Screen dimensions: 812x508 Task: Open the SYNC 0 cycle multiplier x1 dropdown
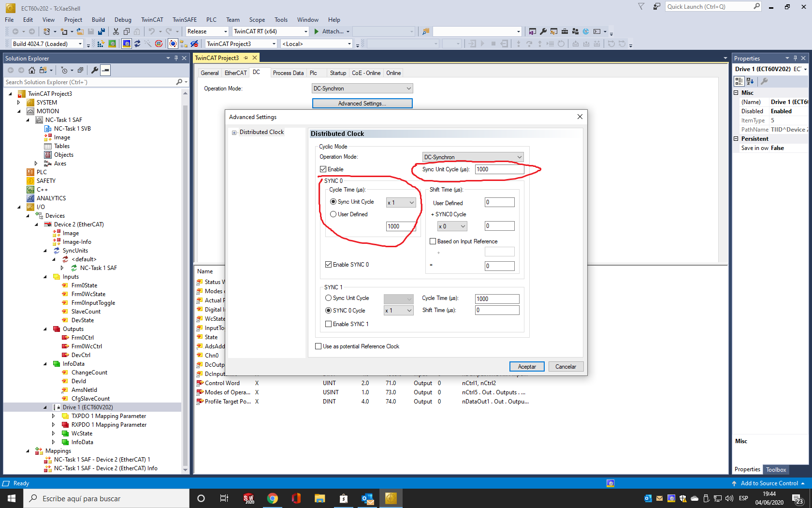click(x=401, y=203)
